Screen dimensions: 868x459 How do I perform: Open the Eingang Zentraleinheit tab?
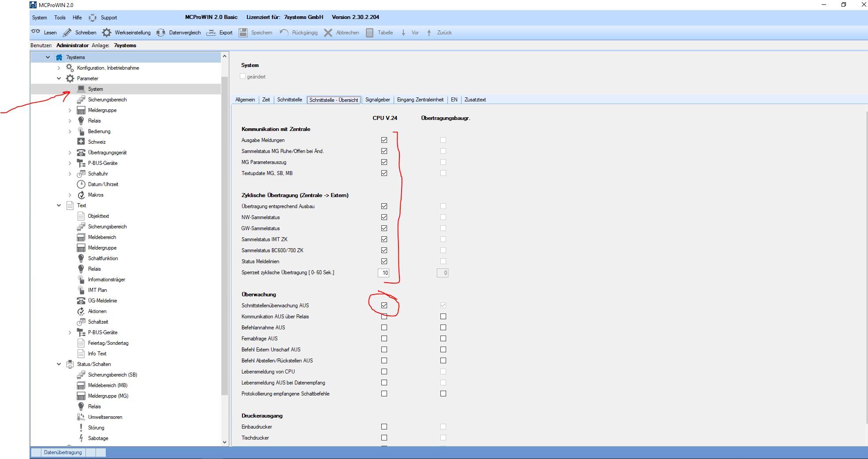click(420, 100)
